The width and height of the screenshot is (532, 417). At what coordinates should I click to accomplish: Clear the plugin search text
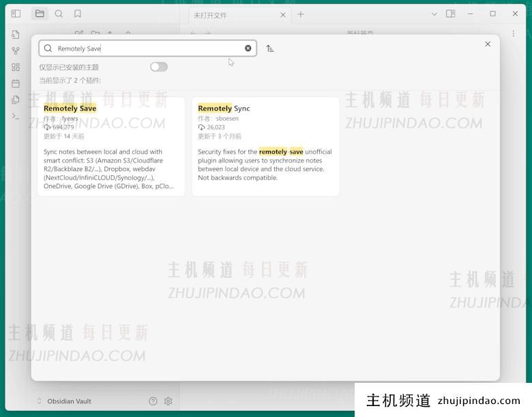(x=248, y=48)
